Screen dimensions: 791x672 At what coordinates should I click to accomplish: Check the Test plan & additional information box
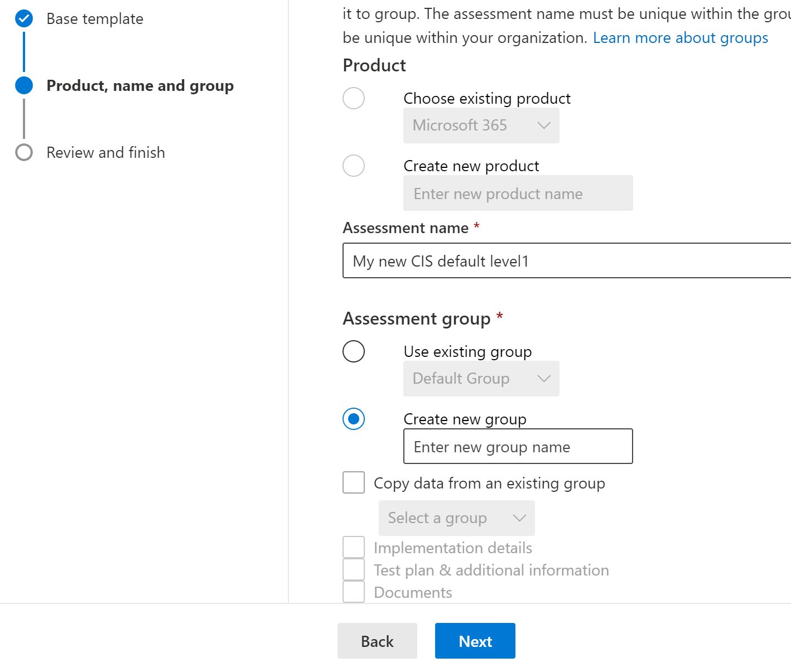point(354,570)
